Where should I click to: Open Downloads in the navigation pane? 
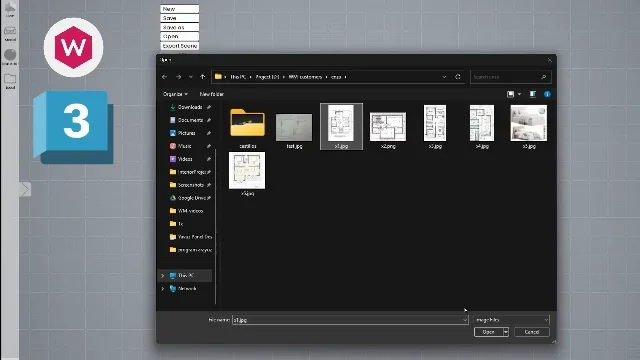click(190, 107)
